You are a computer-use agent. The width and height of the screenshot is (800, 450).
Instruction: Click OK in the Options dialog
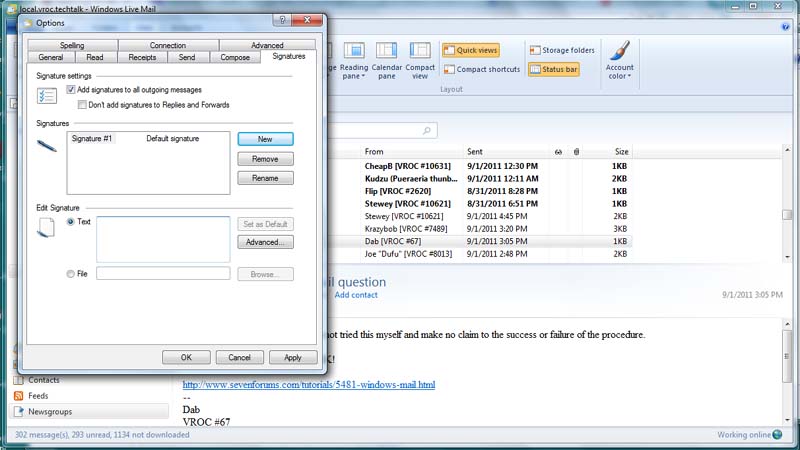tap(186, 357)
